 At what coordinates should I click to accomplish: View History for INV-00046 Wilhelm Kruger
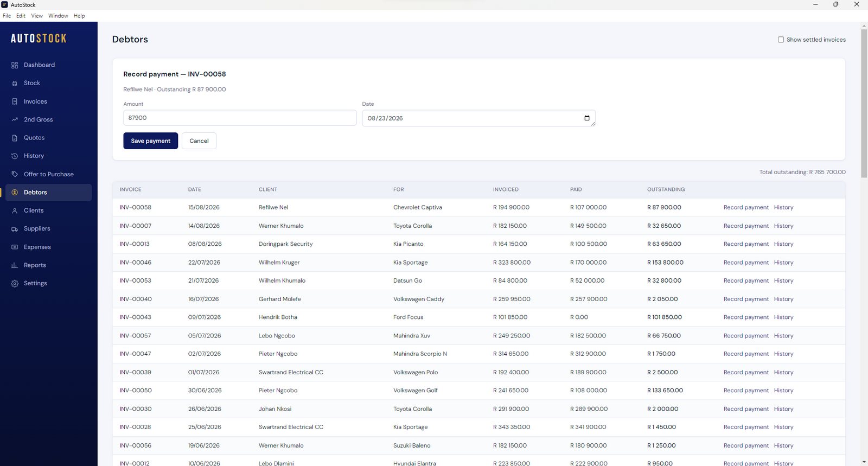(x=783, y=263)
